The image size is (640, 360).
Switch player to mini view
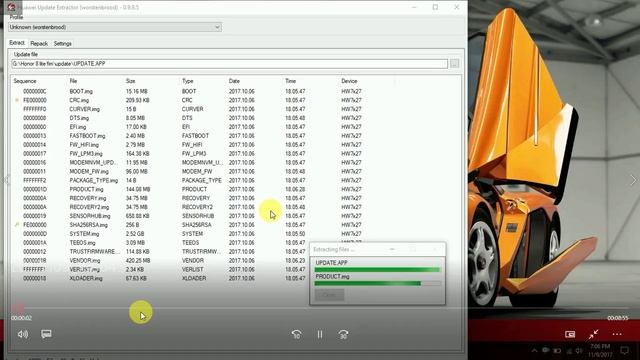pyautogui.click(x=570, y=334)
